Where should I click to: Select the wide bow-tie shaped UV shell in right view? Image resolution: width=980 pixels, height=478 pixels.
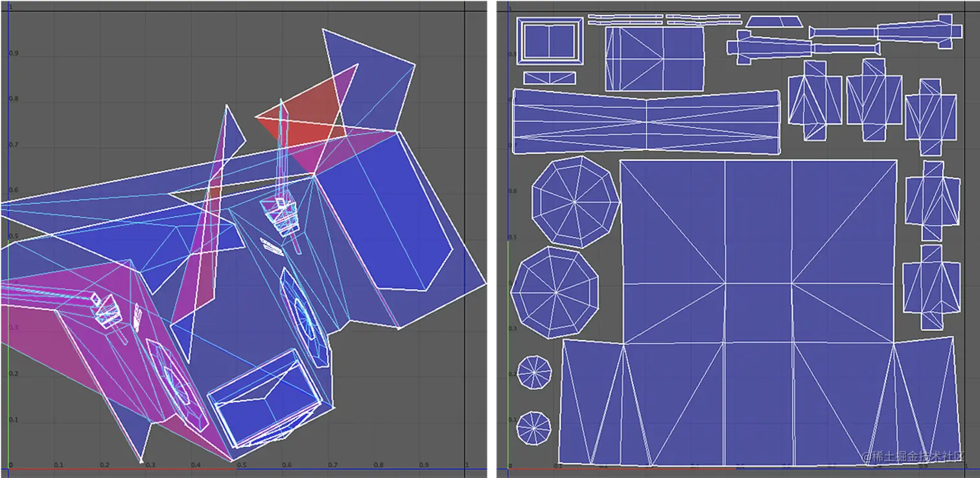click(x=646, y=122)
